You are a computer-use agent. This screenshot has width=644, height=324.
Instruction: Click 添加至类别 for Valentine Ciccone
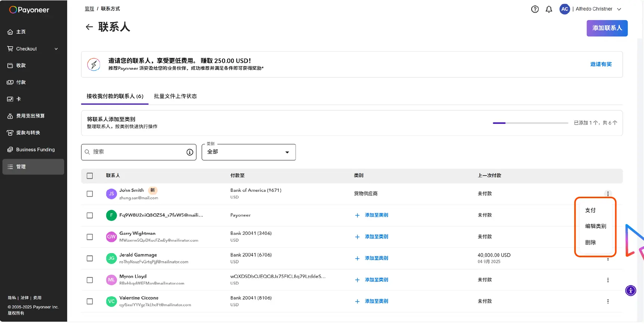[x=372, y=301]
